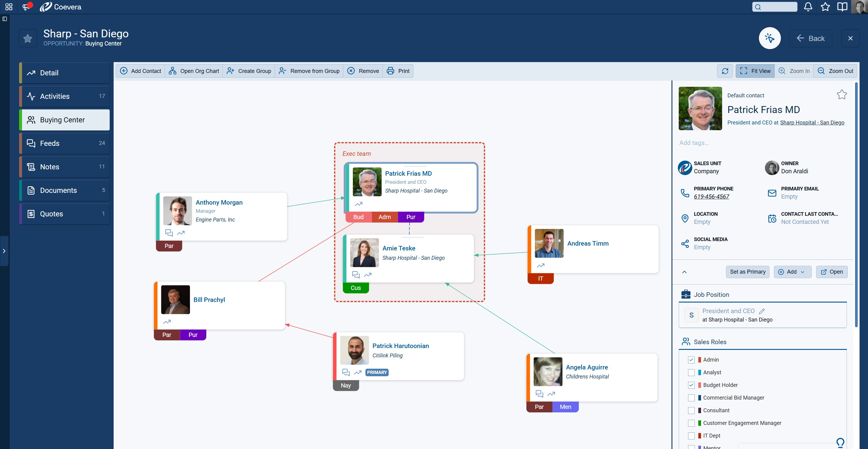Screen dimensions: 868x449
Task: Open the apps grid icon
Action: click(x=9, y=7)
